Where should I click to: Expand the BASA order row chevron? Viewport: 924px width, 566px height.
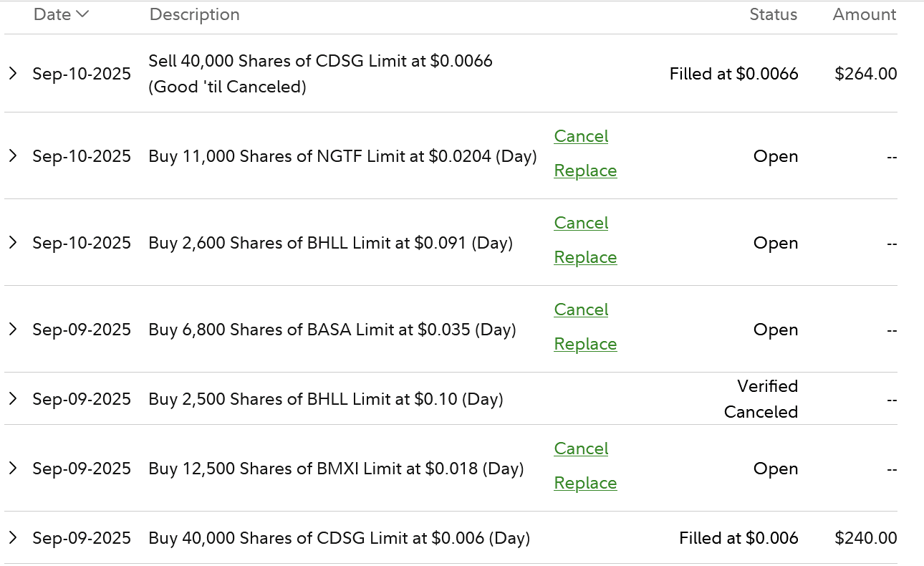click(x=12, y=329)
